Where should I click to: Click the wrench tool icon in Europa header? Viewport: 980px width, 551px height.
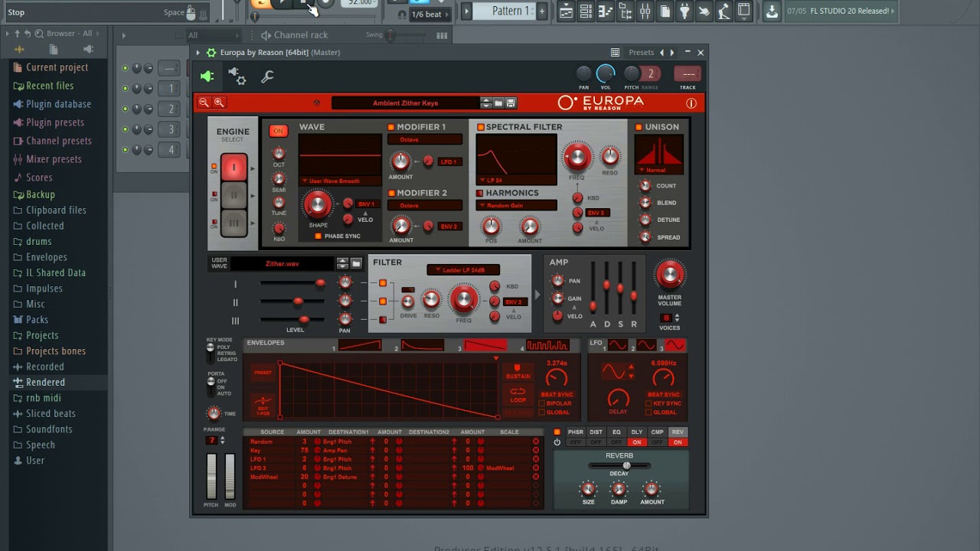[267, 77]
